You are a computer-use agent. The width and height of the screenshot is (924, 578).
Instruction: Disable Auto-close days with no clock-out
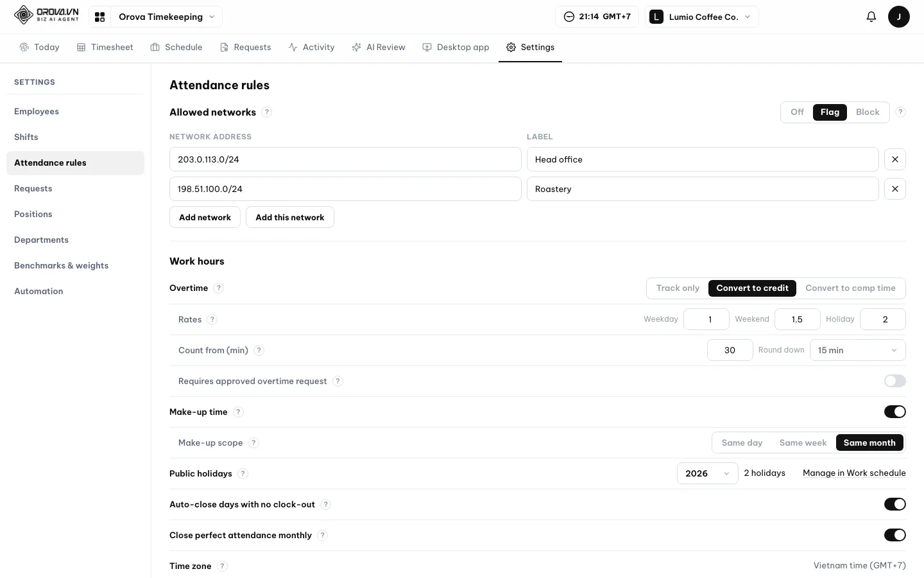point(894,504)
